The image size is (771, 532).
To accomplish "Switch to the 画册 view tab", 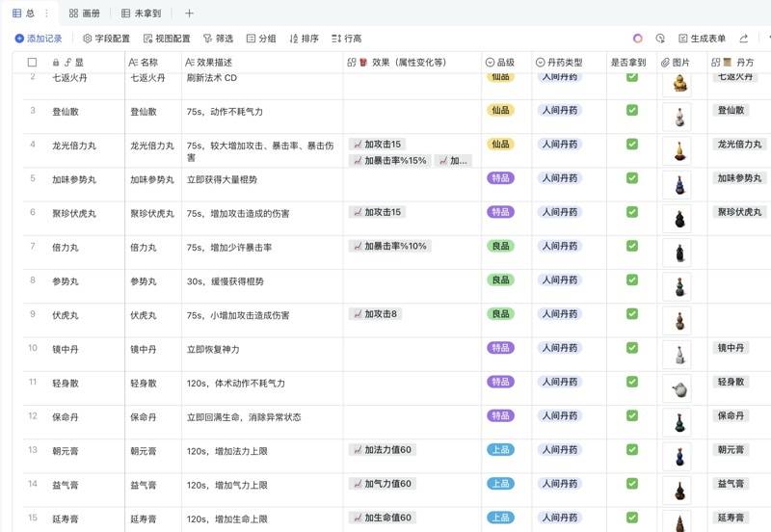I will (85, 13).
